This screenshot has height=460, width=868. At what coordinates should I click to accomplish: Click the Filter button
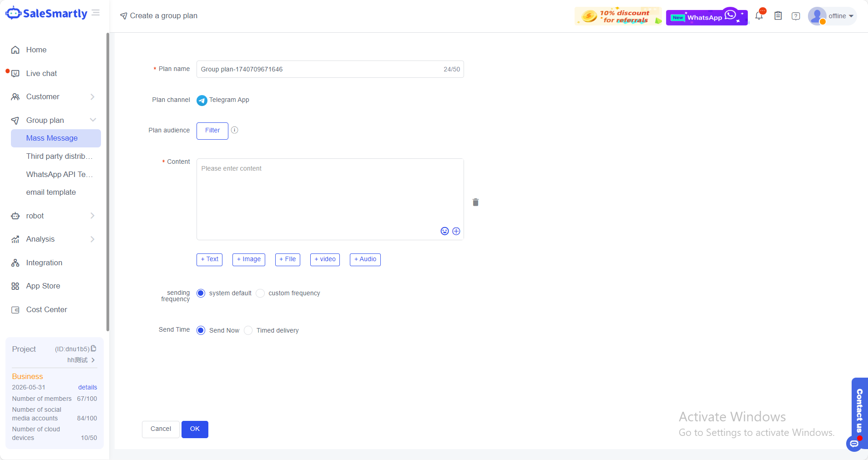coord(212,131)
